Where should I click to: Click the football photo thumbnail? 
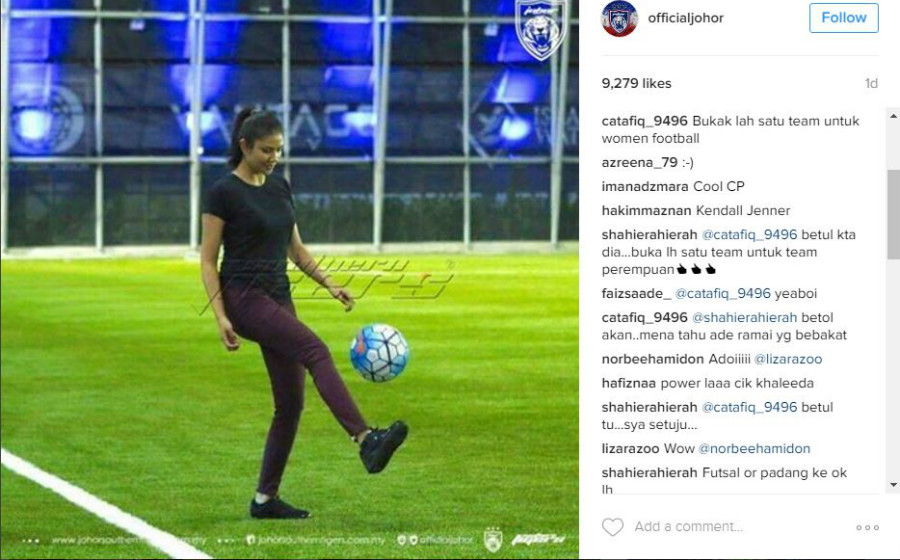(x=289, y=280)
